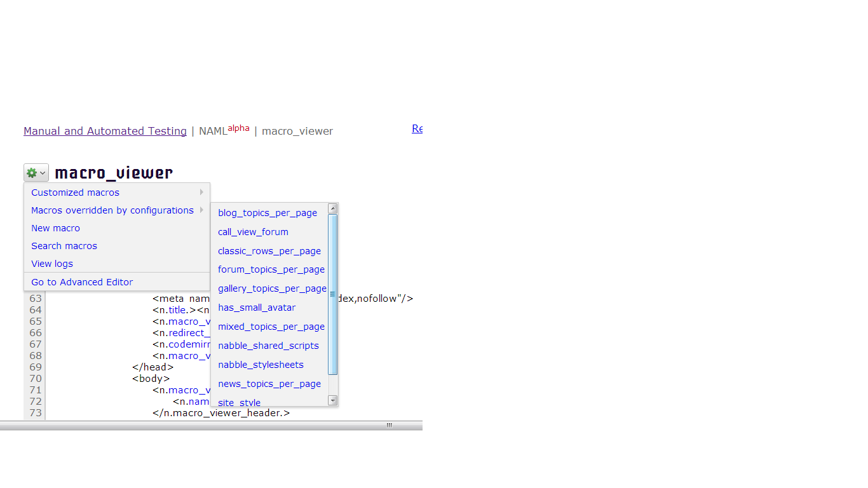The width and height of the screenshot is (868, 488).
Task: Click the submenu scroll up arrow
Action: pyautogui.click(x=332, y=208)
